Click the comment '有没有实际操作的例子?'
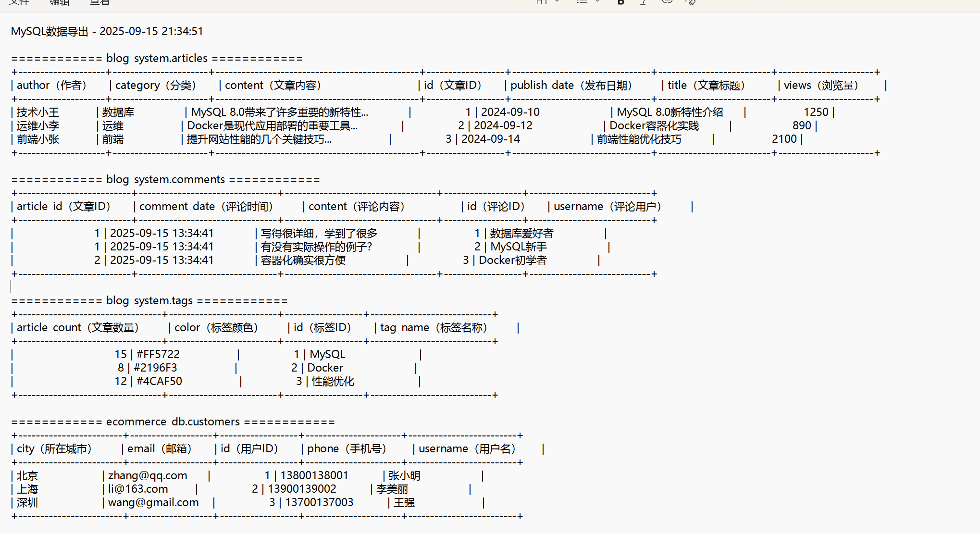The width and height of the screenshot is (980, 534). [x=316, y=247]
